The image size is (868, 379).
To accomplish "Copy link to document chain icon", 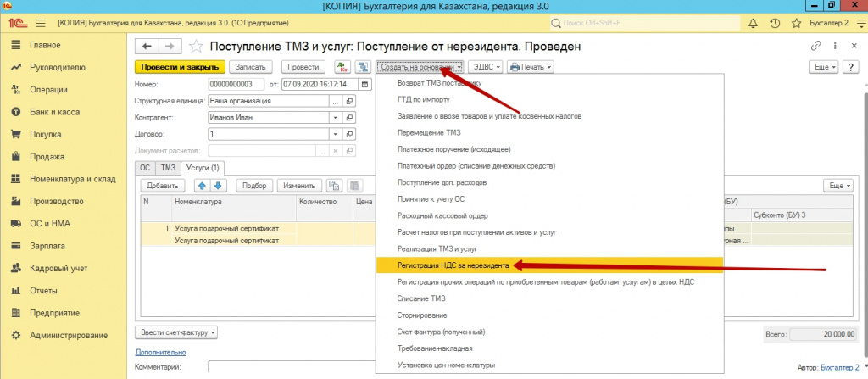I will pyautogui.click(x=815, y=46).
